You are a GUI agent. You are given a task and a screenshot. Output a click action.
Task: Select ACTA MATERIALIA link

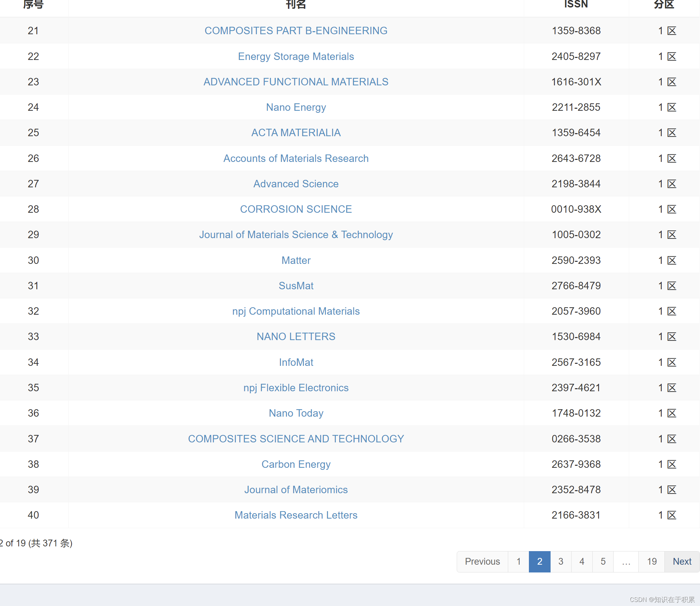click(x=296, y=132)
